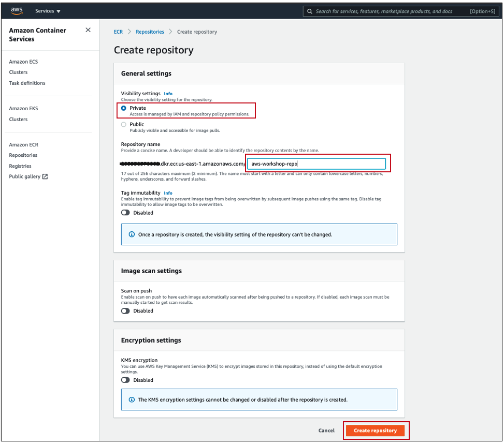504x444 pixels.
Task: Select the Public visibility radio button
Action: [x=124, y=125]
